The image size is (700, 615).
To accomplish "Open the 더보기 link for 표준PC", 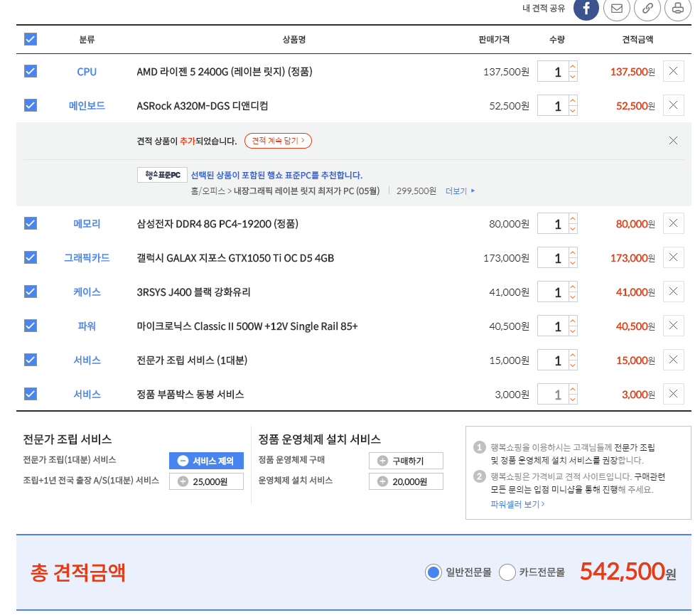I will pos(460,191).
